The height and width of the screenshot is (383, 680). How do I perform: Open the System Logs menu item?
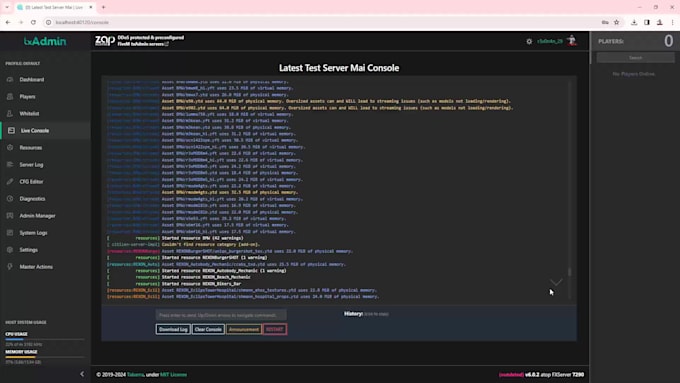(33, 232)
